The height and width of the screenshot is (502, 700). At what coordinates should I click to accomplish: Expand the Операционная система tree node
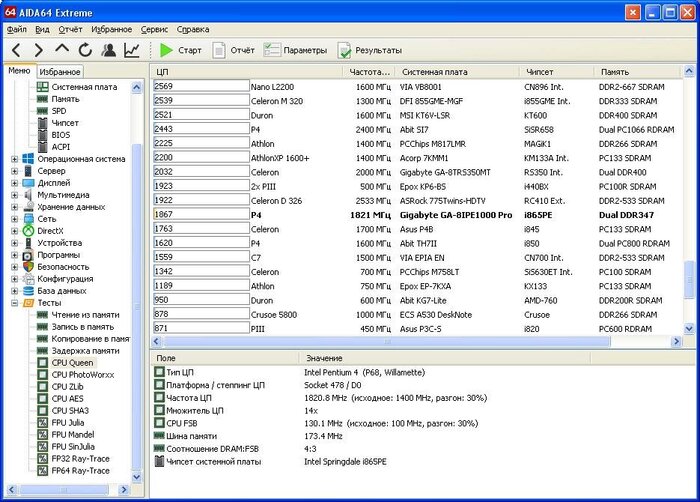(14, 159)
